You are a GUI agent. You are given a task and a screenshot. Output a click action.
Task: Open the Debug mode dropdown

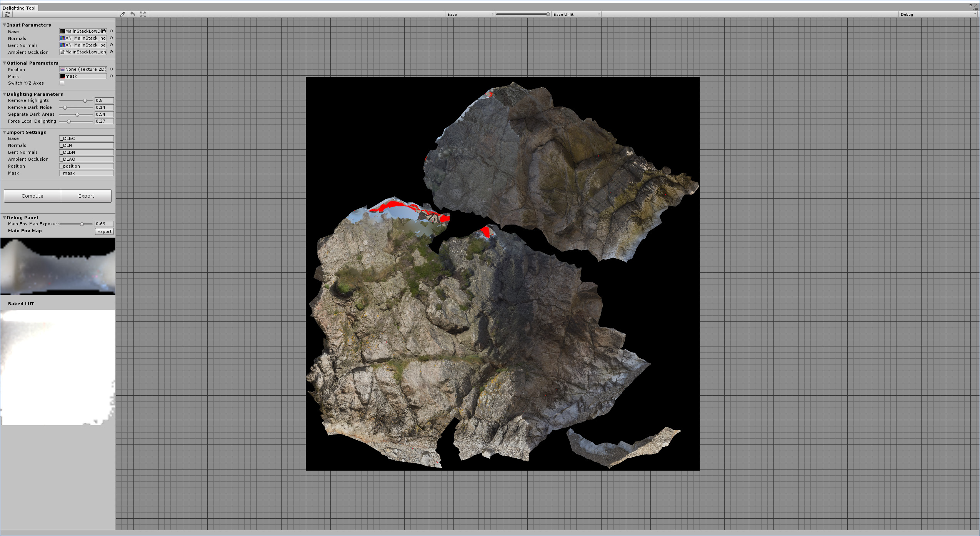click(x=938, y=14)
